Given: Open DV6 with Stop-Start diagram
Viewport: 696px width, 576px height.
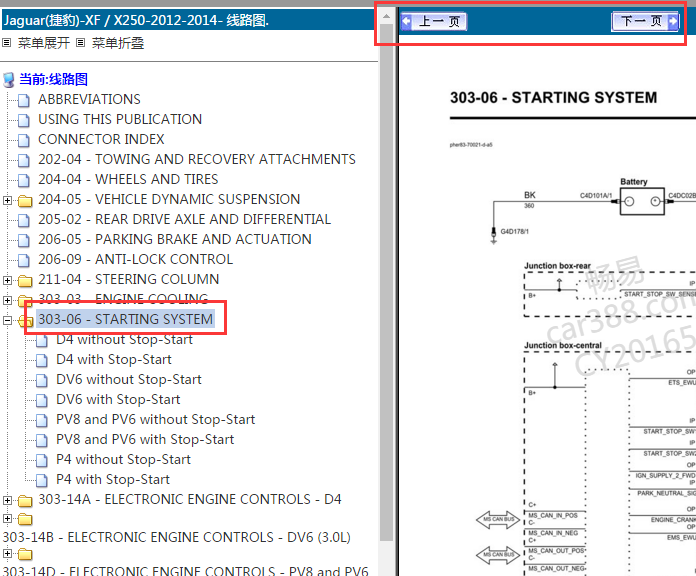Looking at the screenshot, I should pyautogui.click(x=118, y=399).
